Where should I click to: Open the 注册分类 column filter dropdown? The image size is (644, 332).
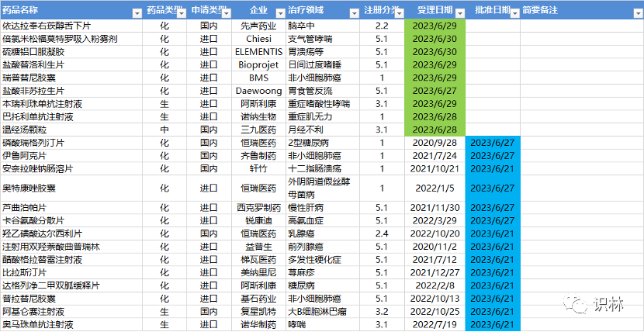click(x=400, y=13)
